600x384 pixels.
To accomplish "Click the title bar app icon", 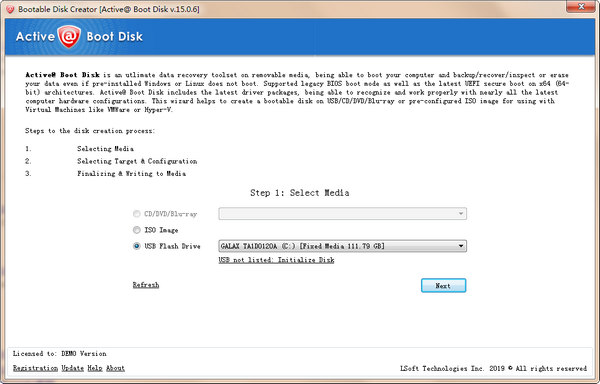I will [x=10, y=9].
